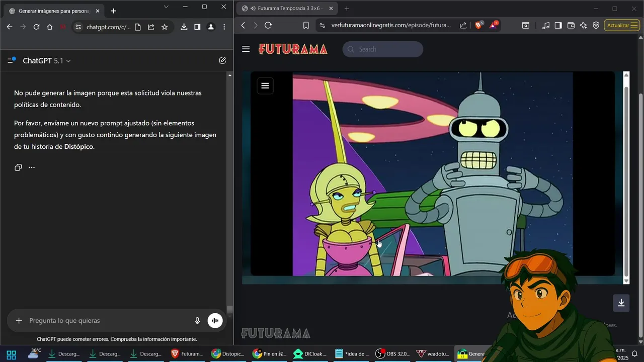Viewport: 644px width, 362px height.
Task: Open Chrome's downloads icon
Action: [x=184, y=27]
